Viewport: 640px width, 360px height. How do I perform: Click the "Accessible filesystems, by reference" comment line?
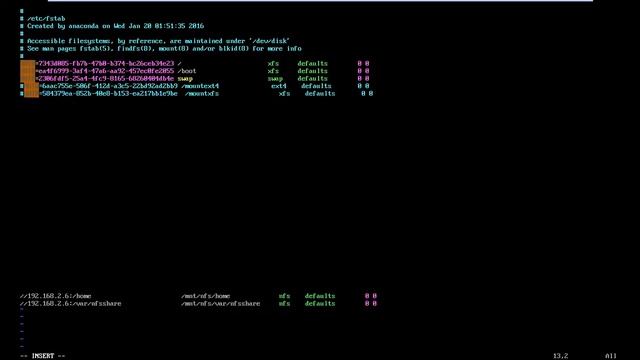pyautogui.click(x=155, y=41)
